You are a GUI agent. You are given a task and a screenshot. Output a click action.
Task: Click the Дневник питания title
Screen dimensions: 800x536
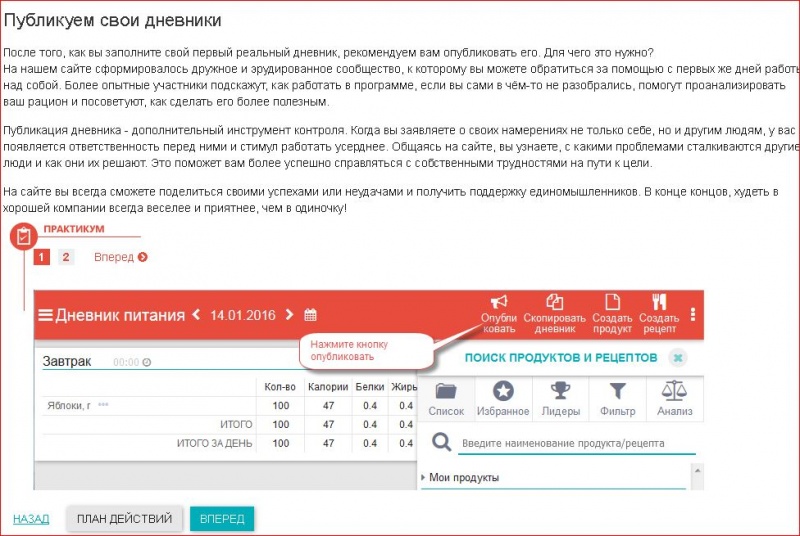pos(120,315)
